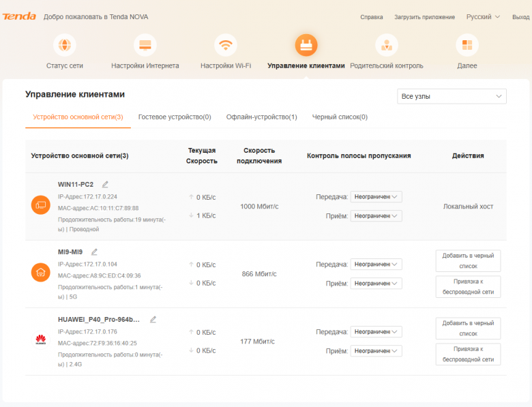Viewport: 532px width, 407px height.
Task: Open the Internet settings icon
Action: pos(145,46)
